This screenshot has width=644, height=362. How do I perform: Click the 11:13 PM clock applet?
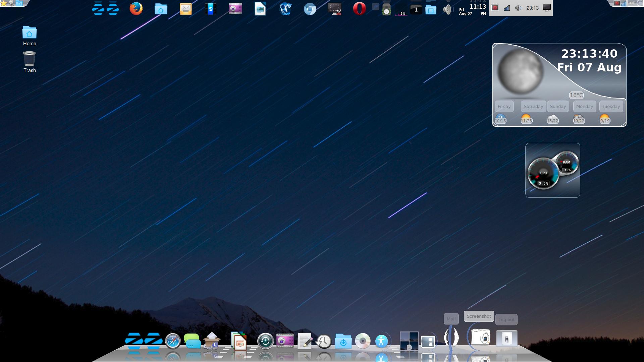pyautogui.click(x=473, y=9)
